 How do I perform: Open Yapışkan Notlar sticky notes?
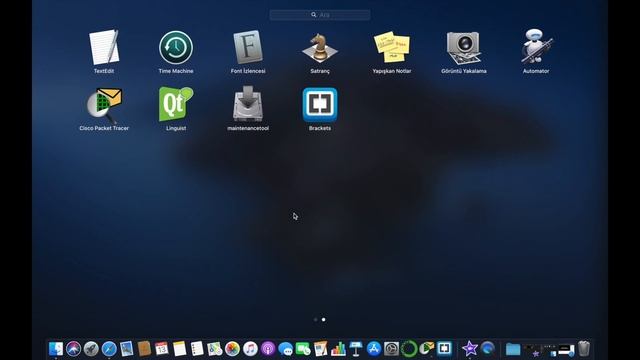click(x=392, y=47)
